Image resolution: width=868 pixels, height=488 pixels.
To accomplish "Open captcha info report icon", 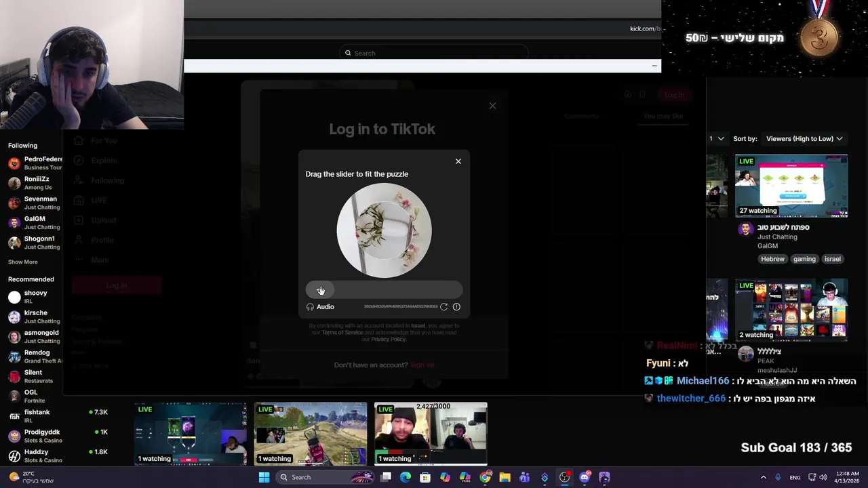I will point(456,307).
